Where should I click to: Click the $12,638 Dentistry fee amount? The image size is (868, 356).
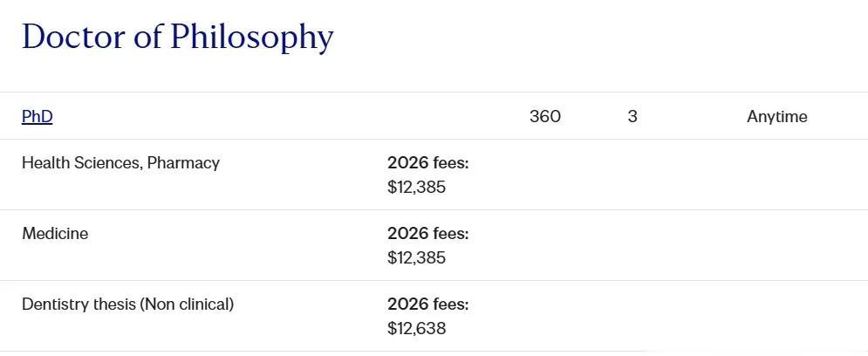[416, 329]
